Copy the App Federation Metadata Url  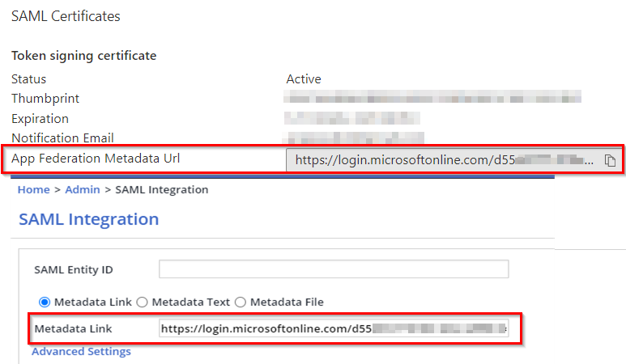point(610,160)
